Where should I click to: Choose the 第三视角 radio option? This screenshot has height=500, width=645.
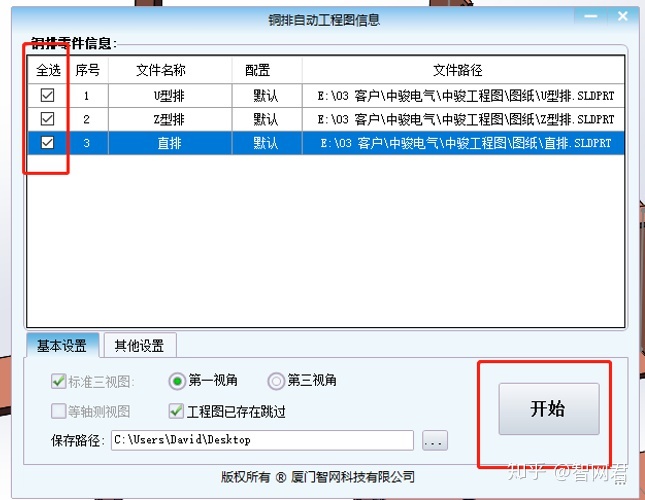[276, 381]
